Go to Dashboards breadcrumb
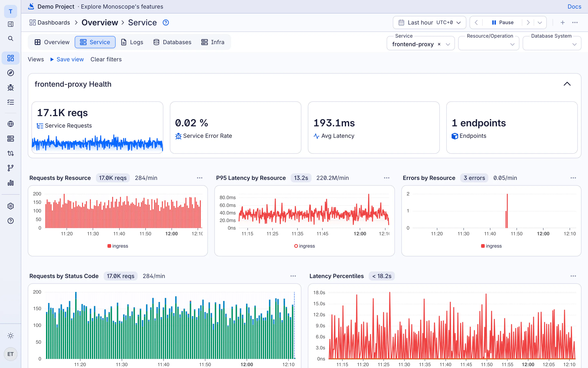 point(50,22)
